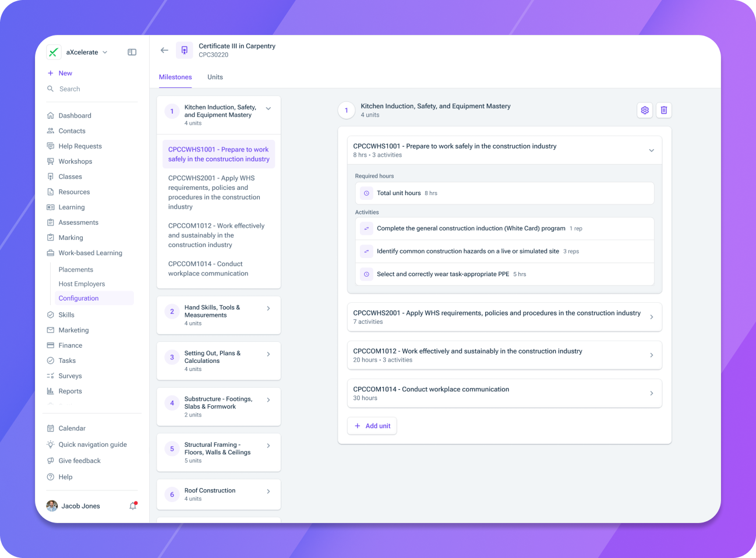Collapse the sidebar panel icon
756x558 pixels.
[132, 52]
